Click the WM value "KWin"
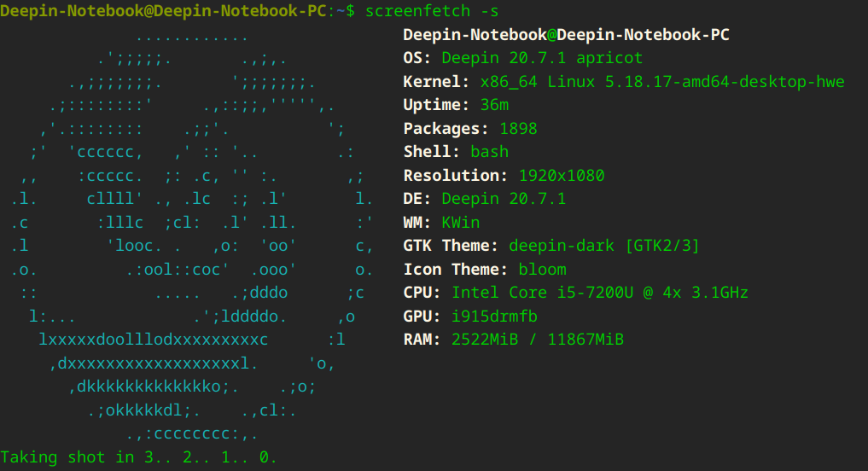The image size is (868, 471). coord(461,223)
